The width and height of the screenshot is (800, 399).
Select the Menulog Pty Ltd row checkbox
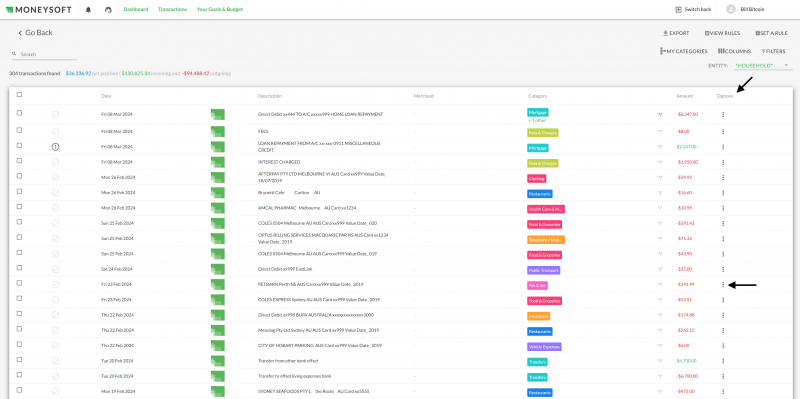(19, 329)
